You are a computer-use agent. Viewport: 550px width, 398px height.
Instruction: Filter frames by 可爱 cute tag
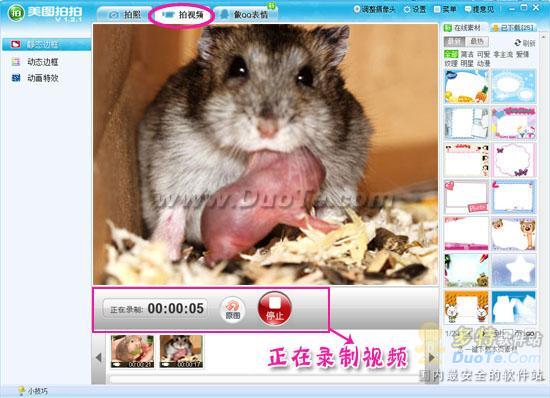(483, 54)
